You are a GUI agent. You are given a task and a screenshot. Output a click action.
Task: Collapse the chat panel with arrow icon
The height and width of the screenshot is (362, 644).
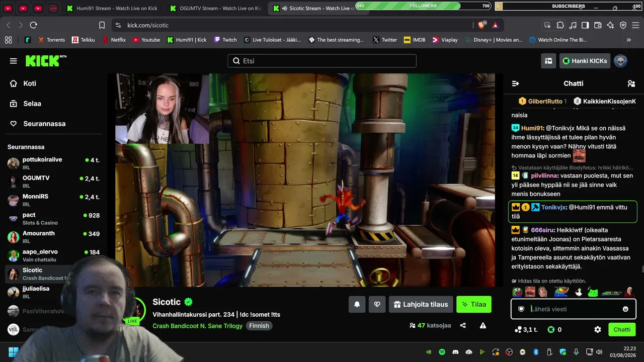point(515,83)
